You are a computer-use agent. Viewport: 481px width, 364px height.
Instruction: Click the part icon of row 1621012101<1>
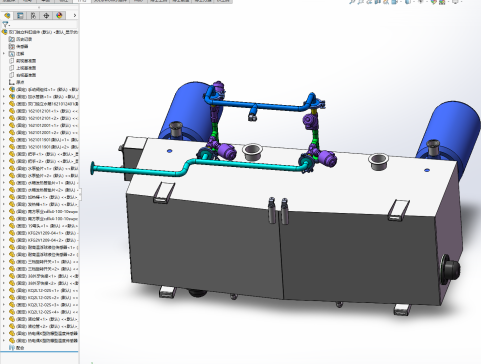click(12, 111)
